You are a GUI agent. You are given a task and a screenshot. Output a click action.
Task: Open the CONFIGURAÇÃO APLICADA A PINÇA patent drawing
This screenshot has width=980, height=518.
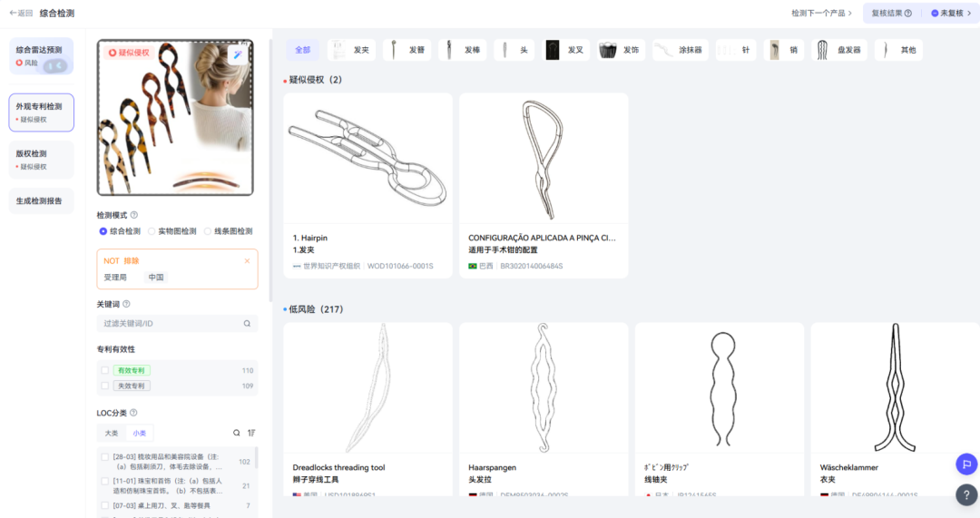click(544, 159)
